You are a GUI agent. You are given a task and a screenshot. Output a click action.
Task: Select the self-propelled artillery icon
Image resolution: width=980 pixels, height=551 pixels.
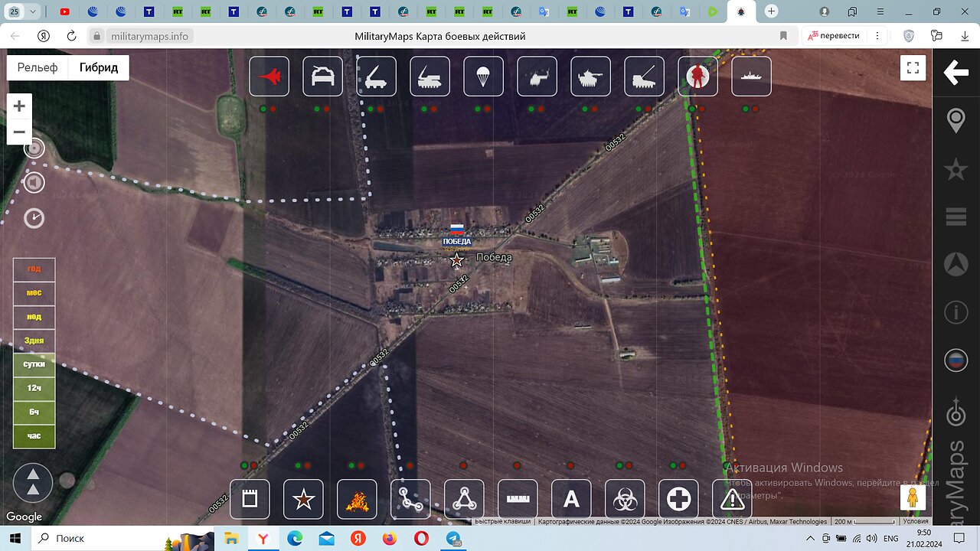[645, 77]
